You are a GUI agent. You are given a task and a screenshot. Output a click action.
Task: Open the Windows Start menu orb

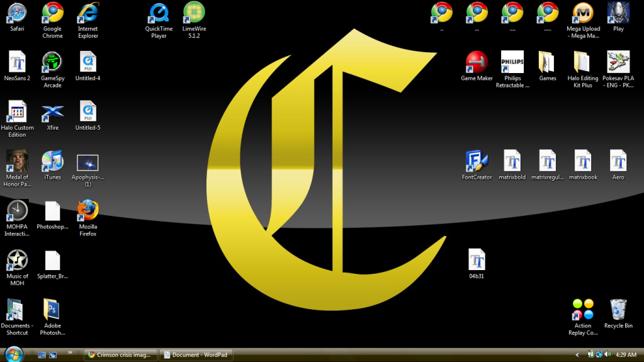pos(13,354)
